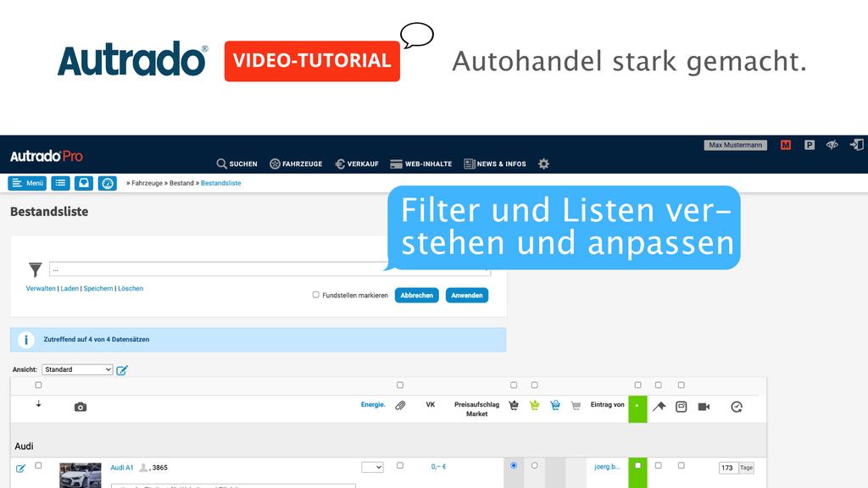Viewport: 868px width, 488px height.
Task: Select the first radio button in Audi A1 row
Action: [514, 466]
